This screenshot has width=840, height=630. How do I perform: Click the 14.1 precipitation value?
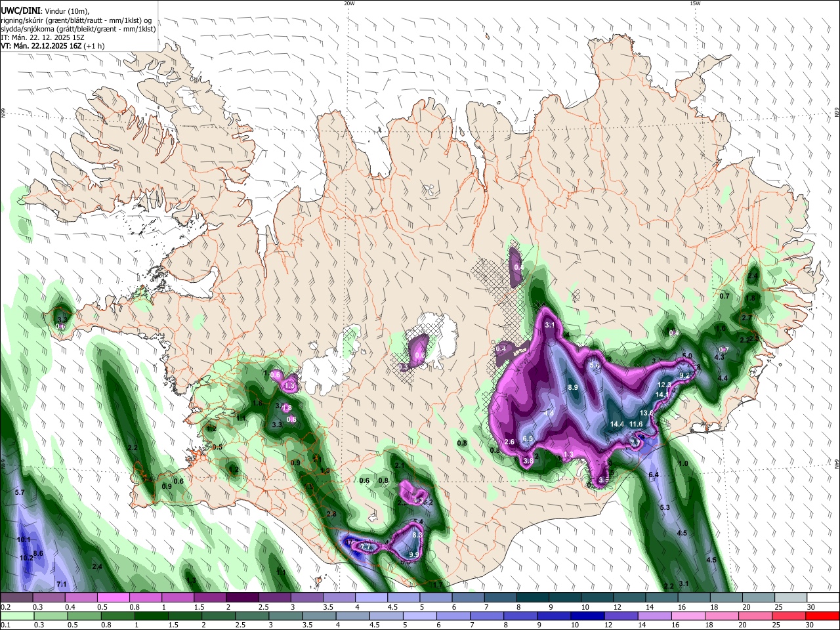click(662, 394)
